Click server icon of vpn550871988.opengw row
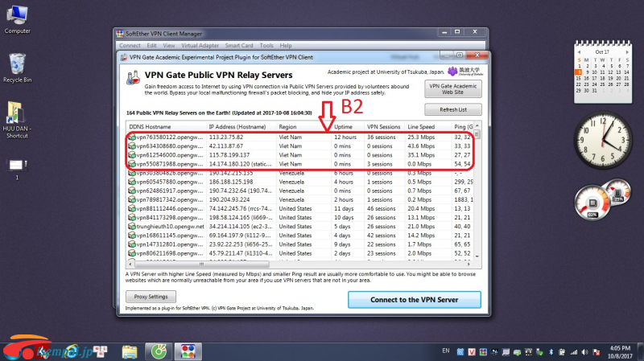Image resolution: width=644 pixels, height=361 pixels. (x=132, y=164)
